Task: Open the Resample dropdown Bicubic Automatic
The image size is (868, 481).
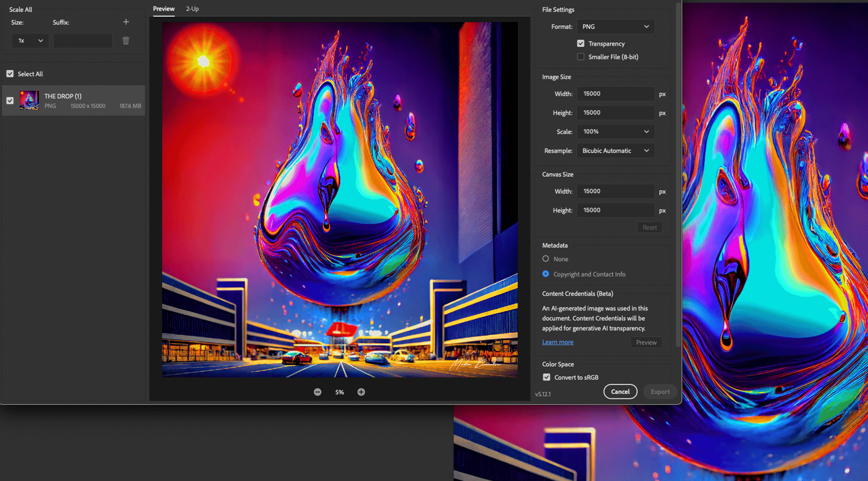Action: tap(616, 151)
